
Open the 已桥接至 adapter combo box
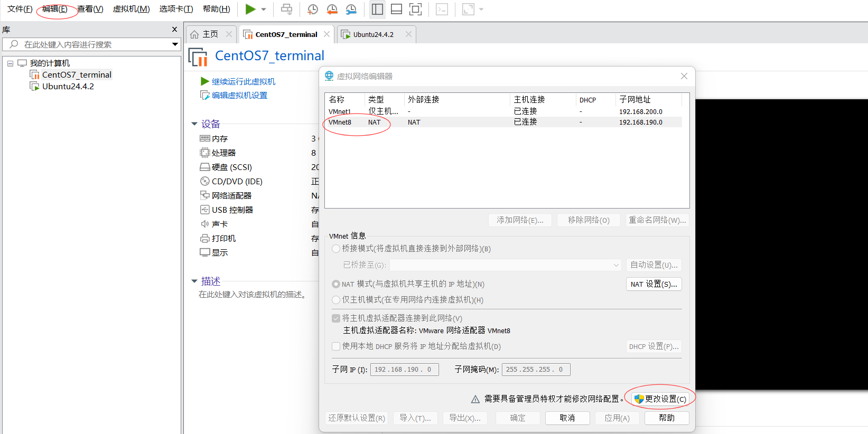(x=506, y=265)
